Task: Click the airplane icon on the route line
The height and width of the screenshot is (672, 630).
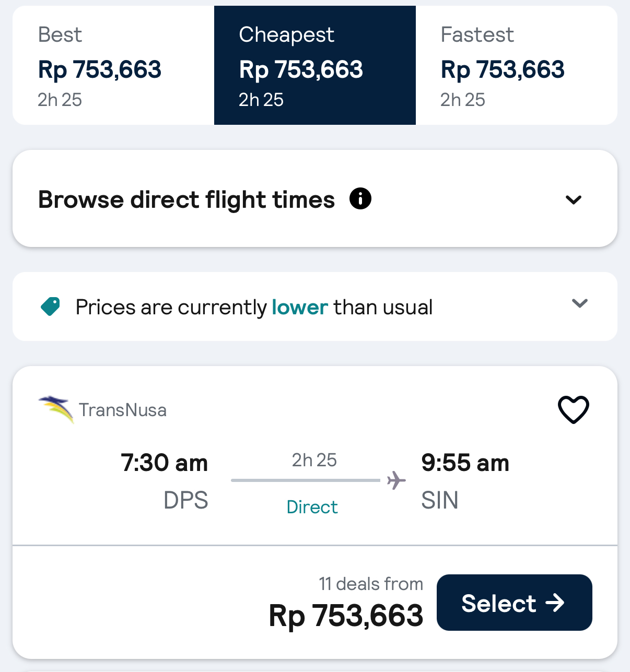Action: [x=396, y=480]
